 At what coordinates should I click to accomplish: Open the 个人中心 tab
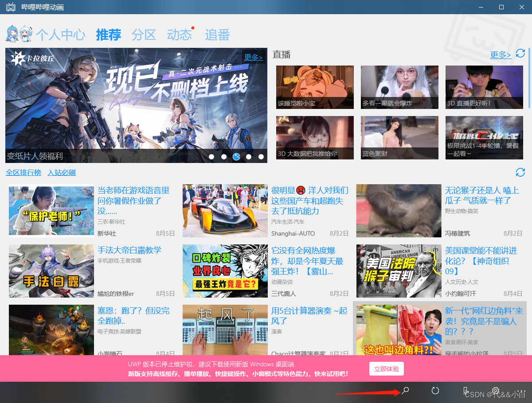tap(61, 35)
